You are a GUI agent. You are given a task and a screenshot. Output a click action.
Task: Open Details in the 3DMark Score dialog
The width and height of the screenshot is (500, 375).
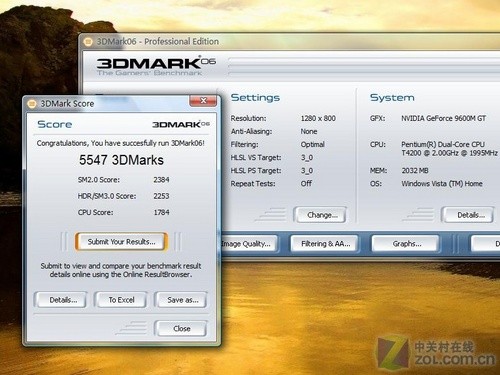pyautogui.click(x=61, y=300)
